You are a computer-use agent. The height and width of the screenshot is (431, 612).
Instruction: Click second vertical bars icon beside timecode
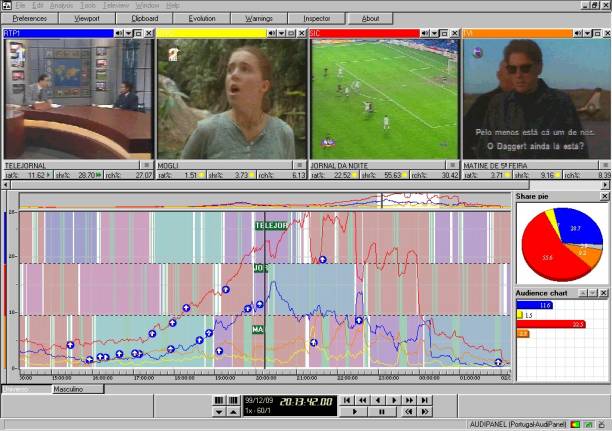point(233,400)
